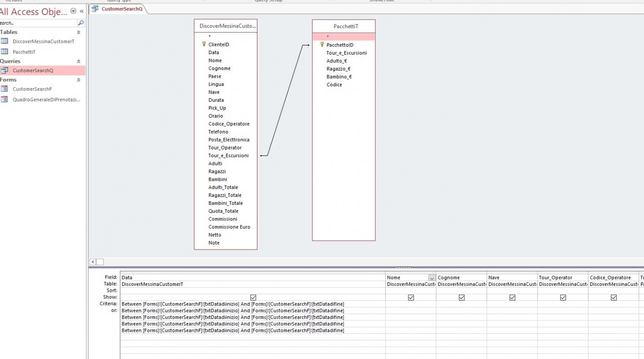Click the Codice_Operatore field cell in the query grid
The image size is (644, 359).
[614, 278]
